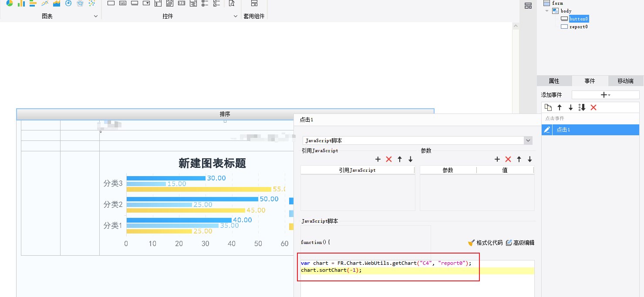Screen dimensions: 644x297
Task: Add a label widget
Action: [123, 3]
